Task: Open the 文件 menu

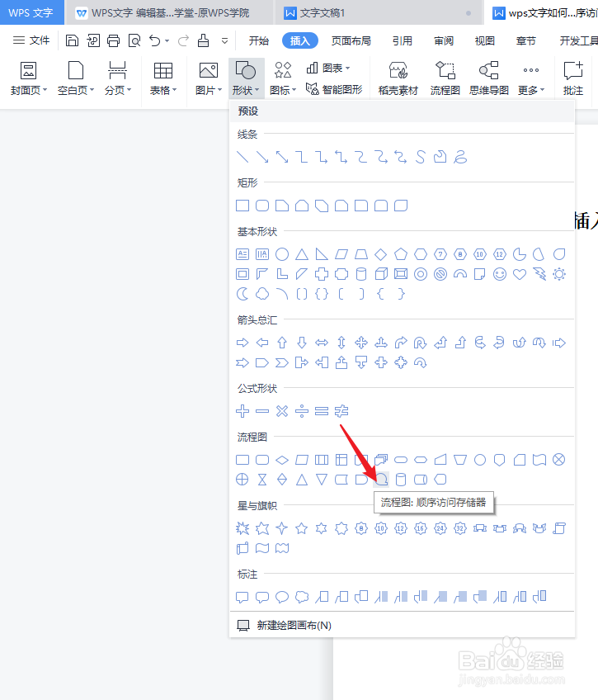Action: [31, 40]
